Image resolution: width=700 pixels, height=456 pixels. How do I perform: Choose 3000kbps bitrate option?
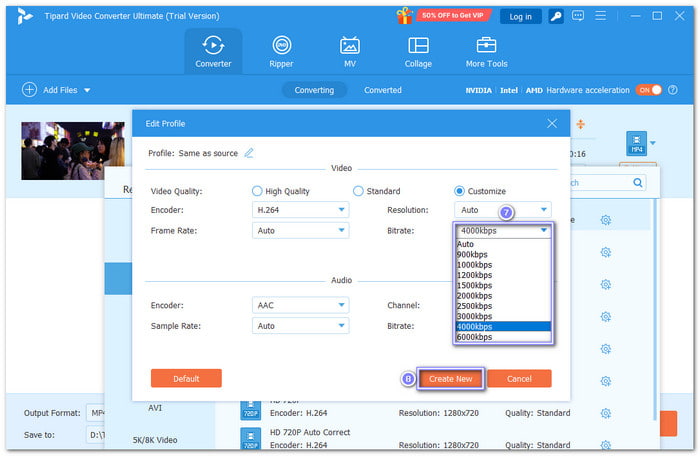click(x=503, y=316)
